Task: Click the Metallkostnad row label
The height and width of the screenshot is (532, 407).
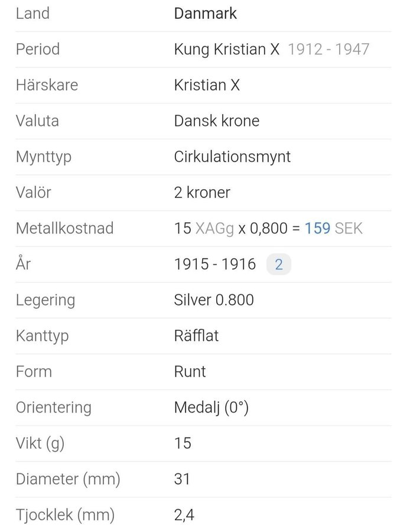Action: pyautogui.click(x=64, y=228)
